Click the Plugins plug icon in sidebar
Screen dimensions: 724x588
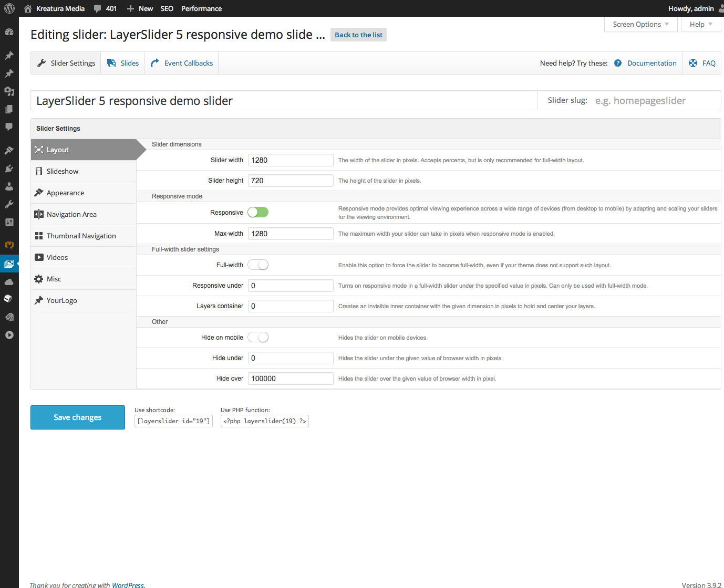coord(9,169)
